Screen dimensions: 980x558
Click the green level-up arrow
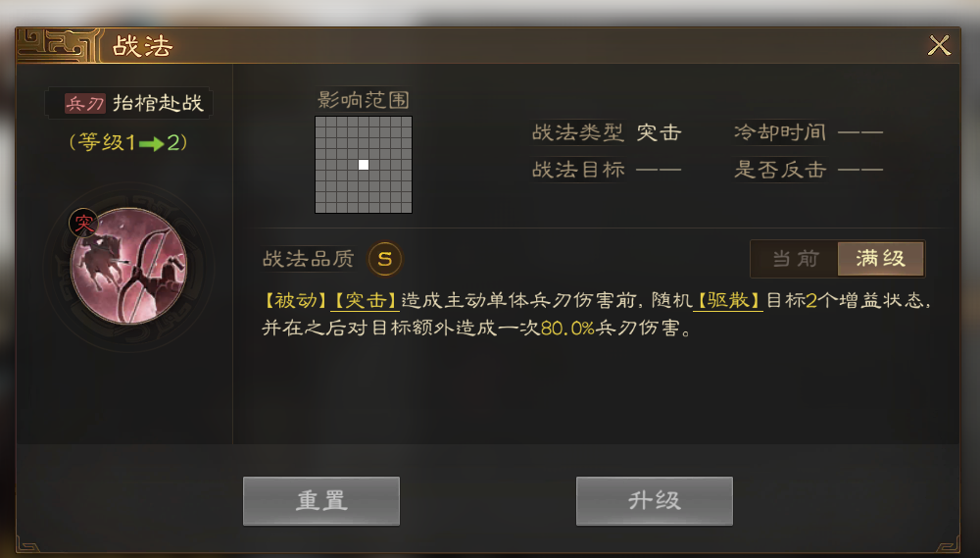coord(151,144)
